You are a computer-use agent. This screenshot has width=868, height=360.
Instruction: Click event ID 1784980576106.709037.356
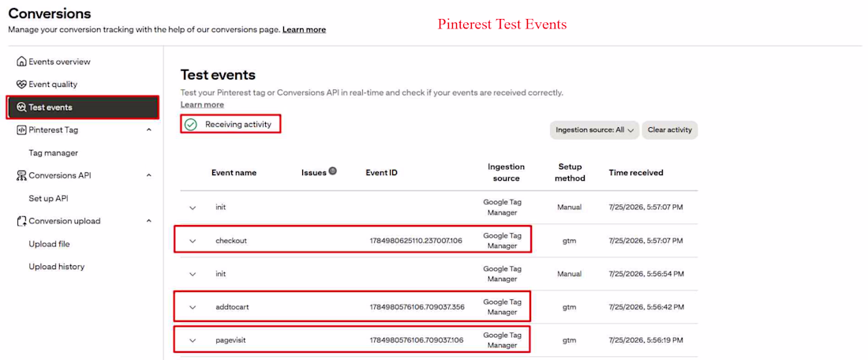tap(417, 307)
